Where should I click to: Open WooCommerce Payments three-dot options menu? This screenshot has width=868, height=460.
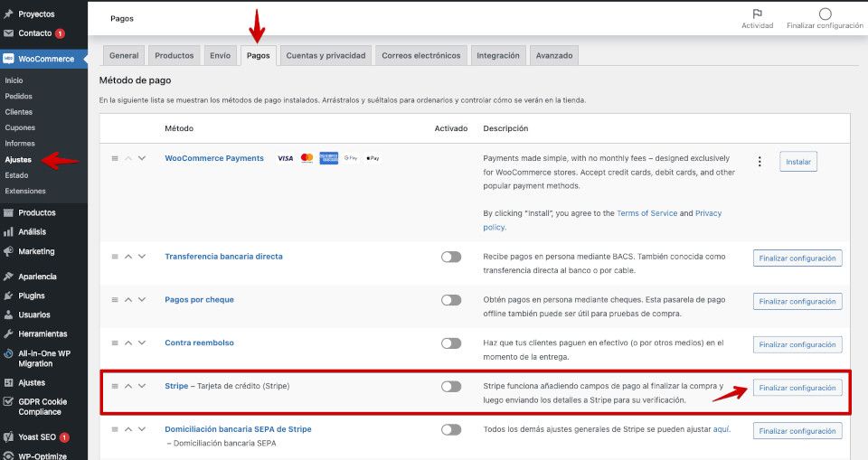pyautogui.click(x=759, y=162)
